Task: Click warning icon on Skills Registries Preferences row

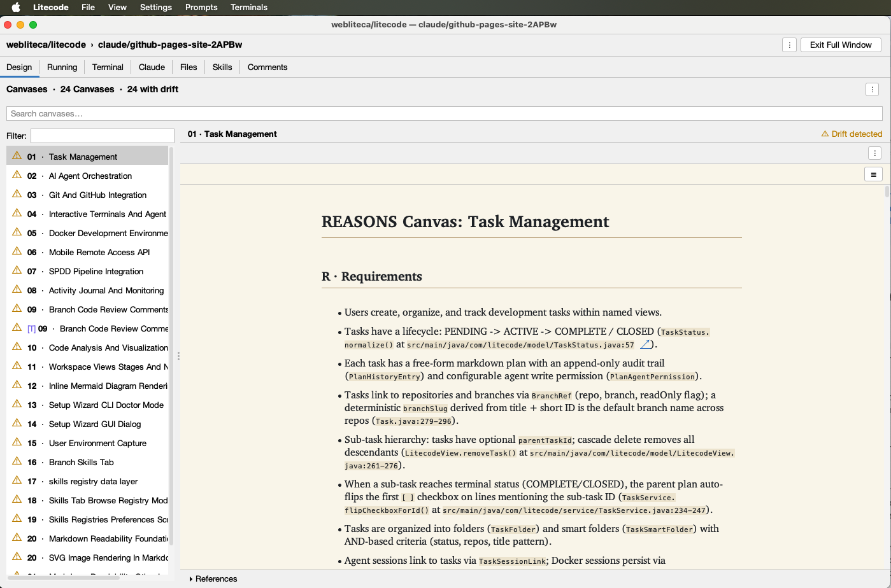Action: click(x=17, y=519)
